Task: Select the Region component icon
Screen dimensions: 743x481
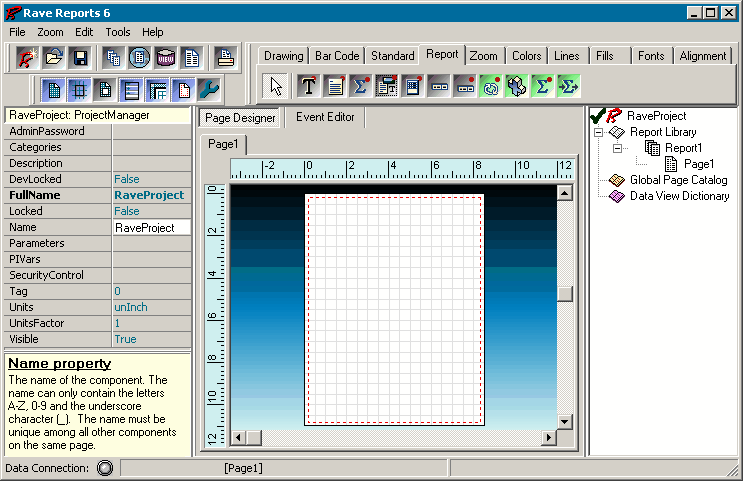Action: 413,86
